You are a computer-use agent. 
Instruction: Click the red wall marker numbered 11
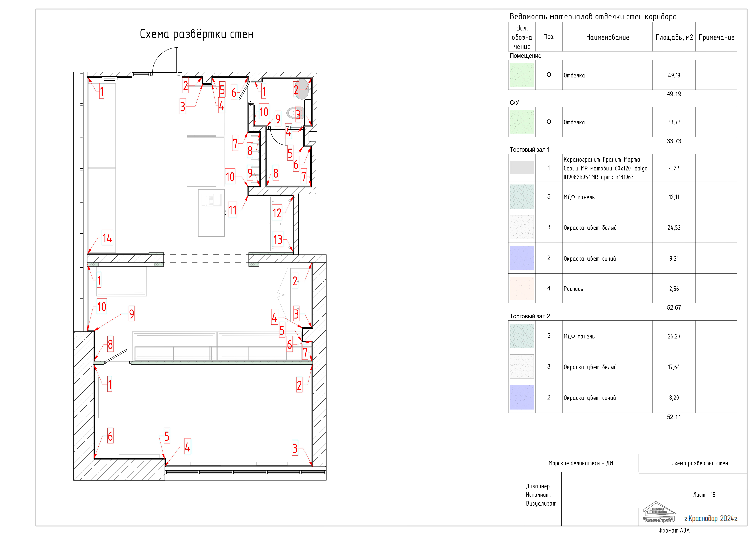pyautogui.click(x=232, y=210)
